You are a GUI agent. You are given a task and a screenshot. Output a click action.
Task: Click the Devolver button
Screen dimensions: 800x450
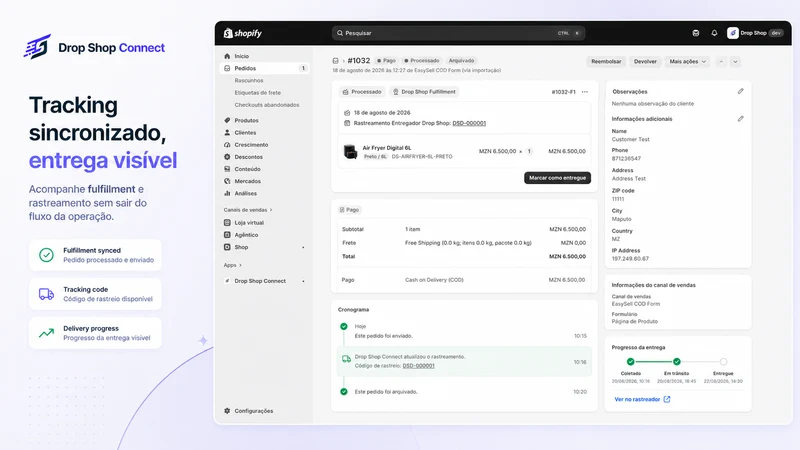645,62
